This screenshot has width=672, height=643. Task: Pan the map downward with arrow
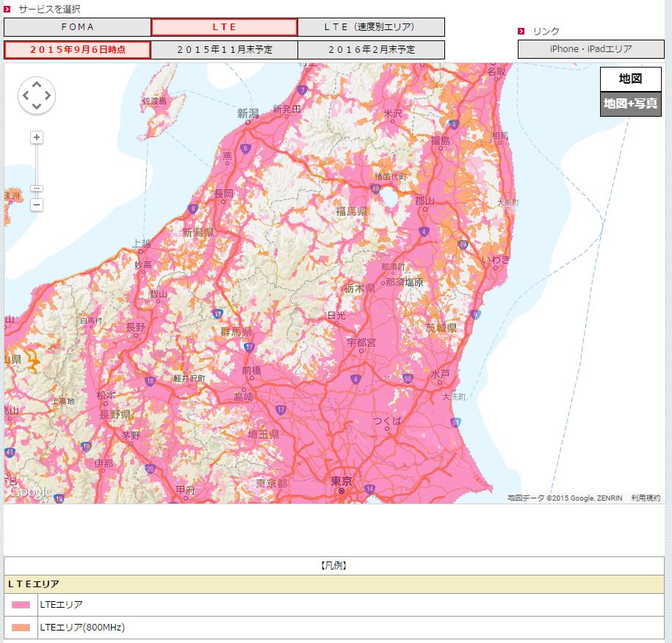37,106
